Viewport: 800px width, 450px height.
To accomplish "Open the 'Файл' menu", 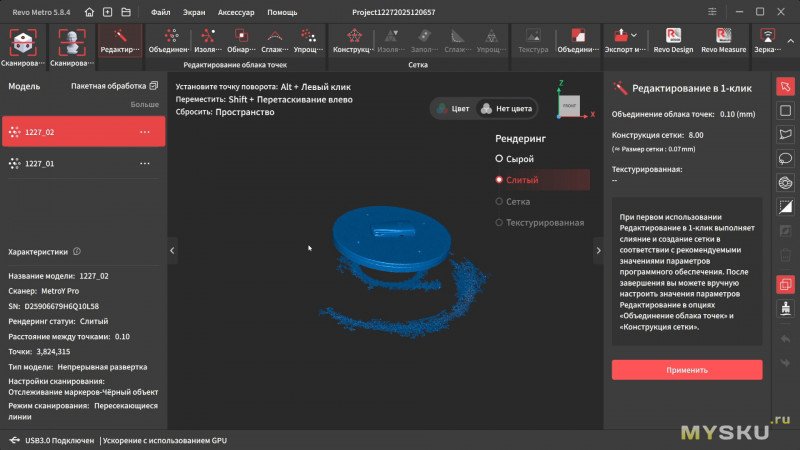I will coord(160,12).
